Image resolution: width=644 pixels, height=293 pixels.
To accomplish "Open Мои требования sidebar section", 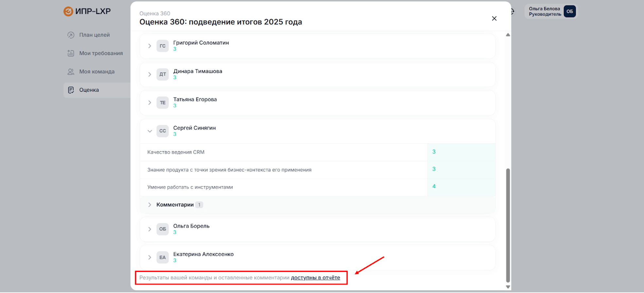I will (101, 53).
